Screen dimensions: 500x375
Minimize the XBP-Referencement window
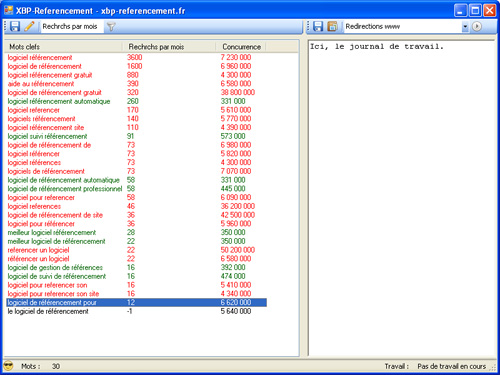[460, 11]
